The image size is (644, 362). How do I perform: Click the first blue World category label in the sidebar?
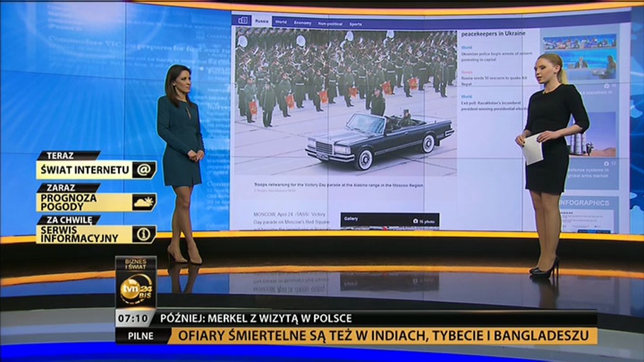point(466,48)
